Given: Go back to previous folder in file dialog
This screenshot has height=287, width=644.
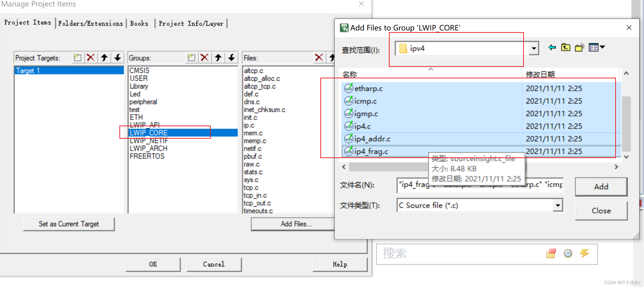Looking at the screenshot, I should tap(552, 47).
